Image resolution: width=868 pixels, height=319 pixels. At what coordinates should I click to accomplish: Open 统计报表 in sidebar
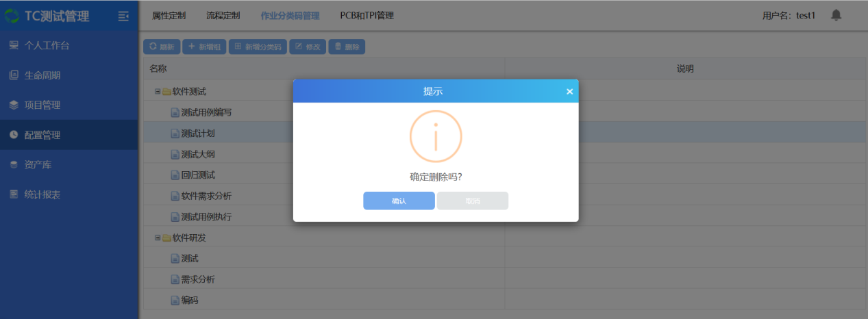point(69,194)
